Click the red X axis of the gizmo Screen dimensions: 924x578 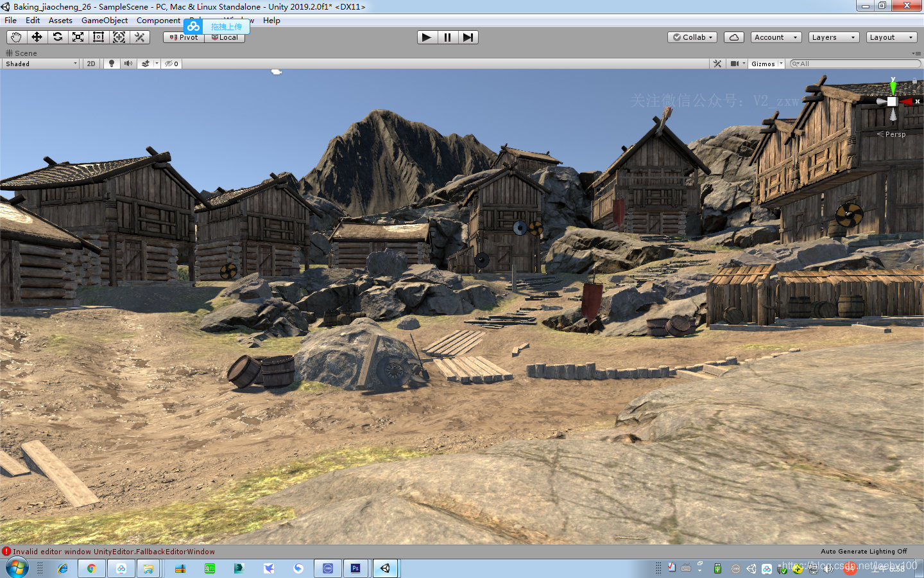(x=907, y=101)
